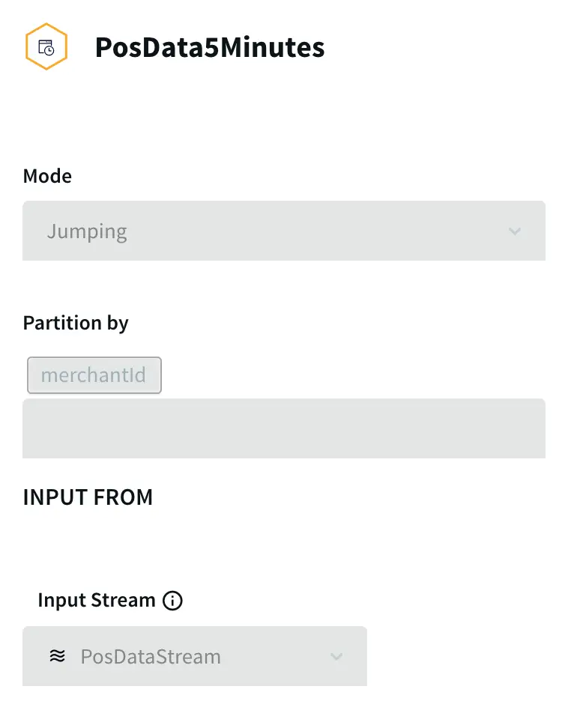Click the Input Stream label text
577x728 pixels.
97,601
